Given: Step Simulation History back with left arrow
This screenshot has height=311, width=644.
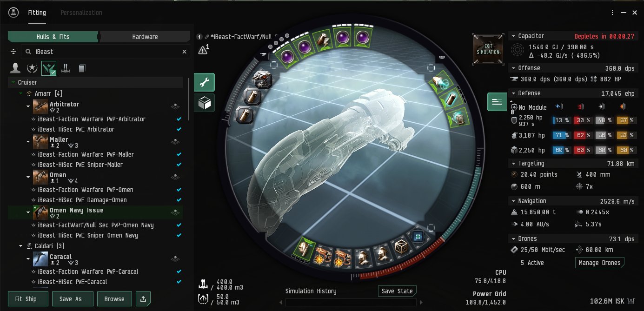Looking at the screenshot, I should point(281,303).
